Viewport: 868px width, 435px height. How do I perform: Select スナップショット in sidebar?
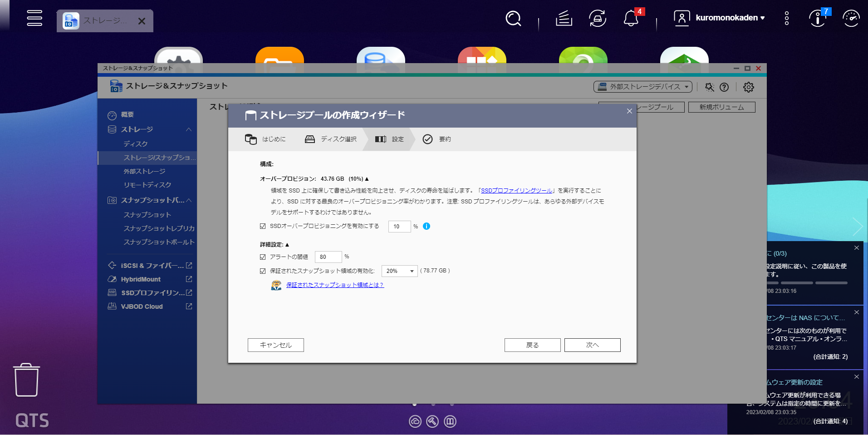[x=147, y=214]
